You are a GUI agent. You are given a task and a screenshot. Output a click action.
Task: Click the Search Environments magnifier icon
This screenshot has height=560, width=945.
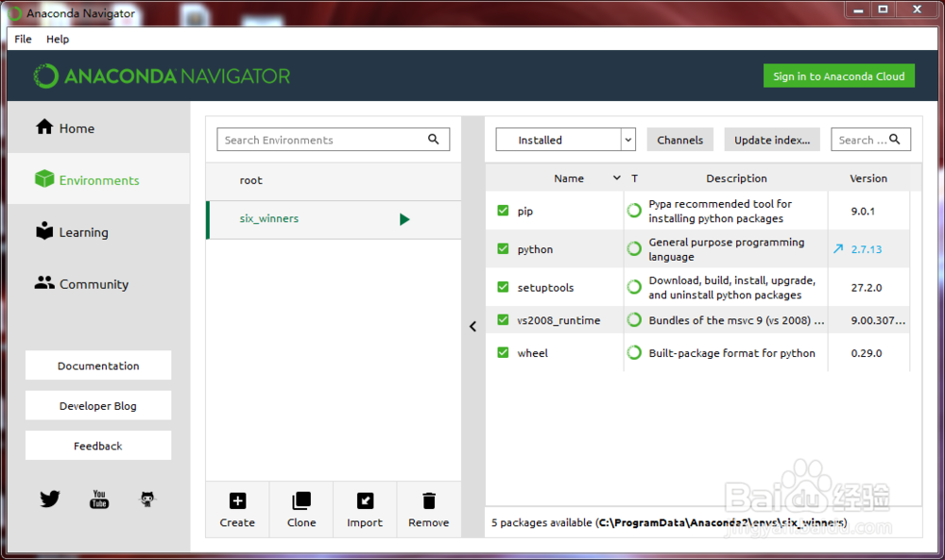point(434,139)
